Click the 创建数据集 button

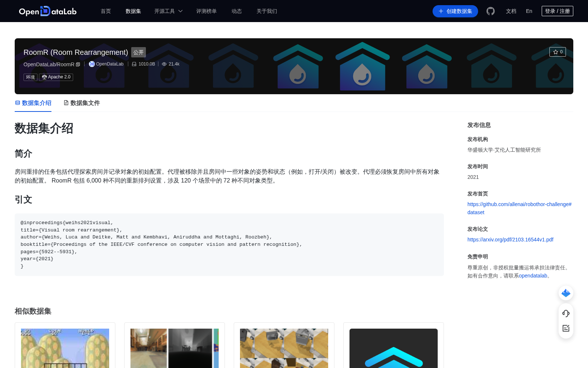coord(455,11)
